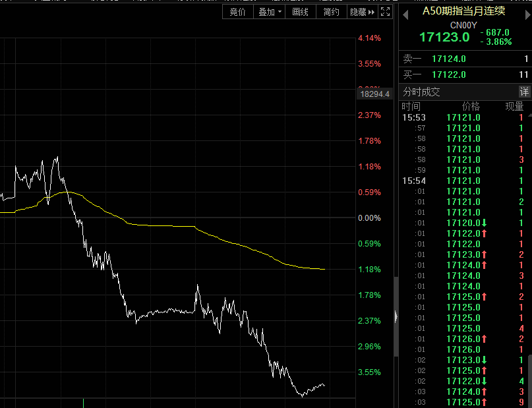Go to previous contract with left arrow
This screenshot has width=532, height=408.
pos(405,15)
